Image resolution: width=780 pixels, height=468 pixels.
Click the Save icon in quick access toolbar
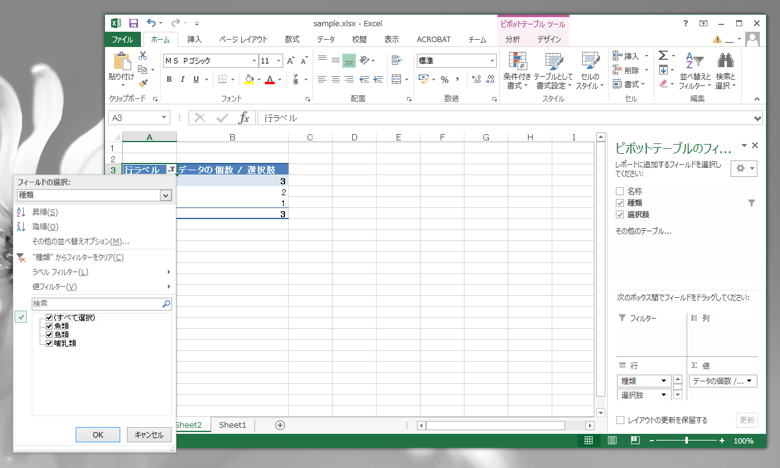(x=133, y=23)
